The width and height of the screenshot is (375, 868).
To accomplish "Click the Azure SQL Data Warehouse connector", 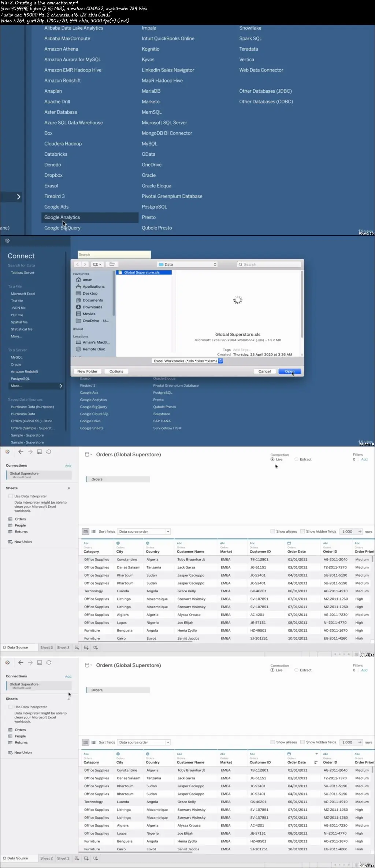I will pyautogui.click(x=74, y=123).
